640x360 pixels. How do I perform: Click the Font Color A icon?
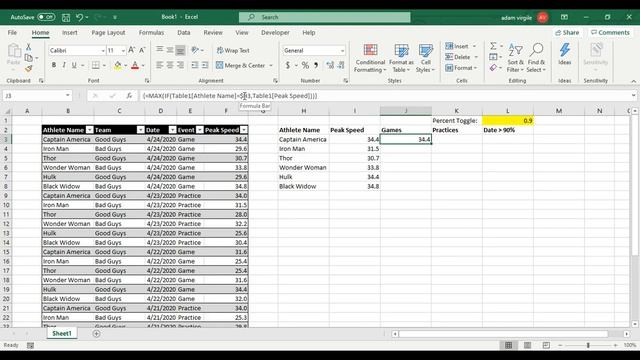pyautogui.click(x=135, y=65)
